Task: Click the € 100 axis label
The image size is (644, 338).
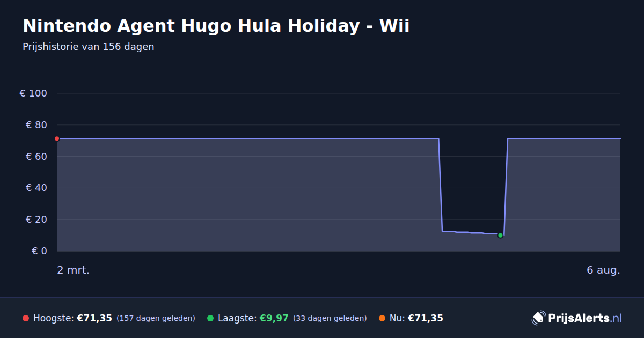Action: coord(33,93)
